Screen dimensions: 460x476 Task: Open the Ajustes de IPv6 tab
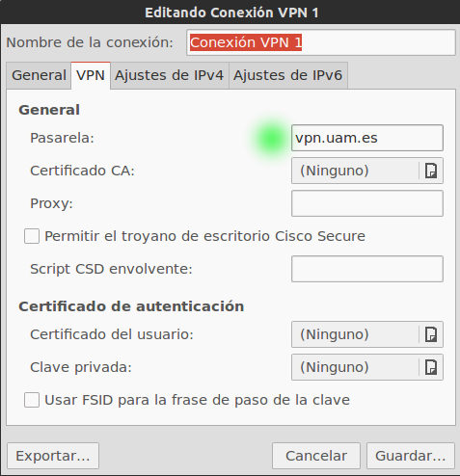click(x=288, y=75)
